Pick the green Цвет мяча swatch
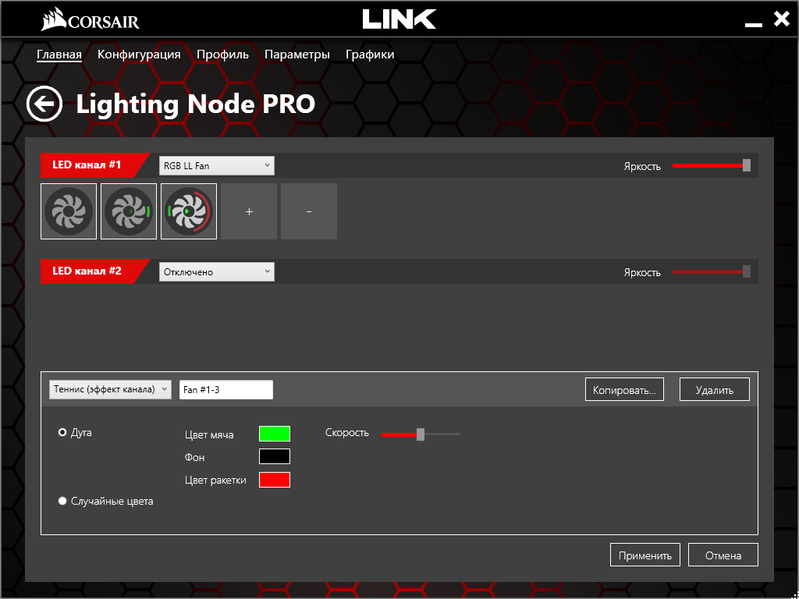 click(275, 434)
